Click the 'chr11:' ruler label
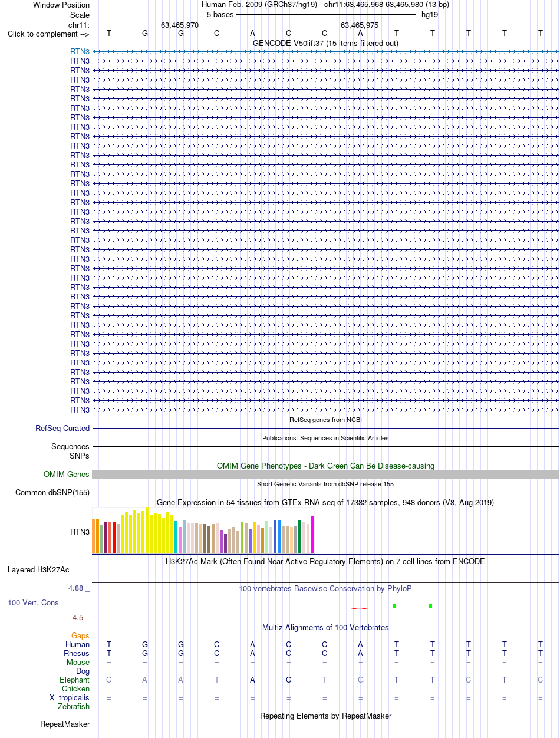 [x=79, y=25]
